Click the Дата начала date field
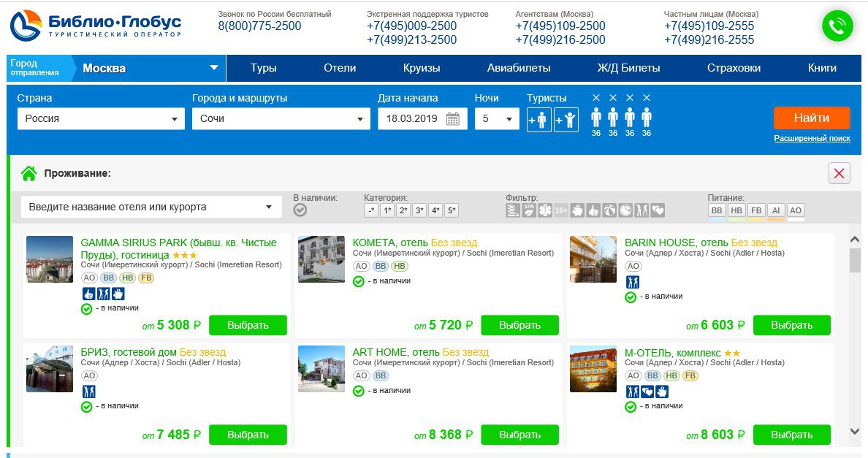This screenshot has height=458, width=868. (x=422, y=119)
